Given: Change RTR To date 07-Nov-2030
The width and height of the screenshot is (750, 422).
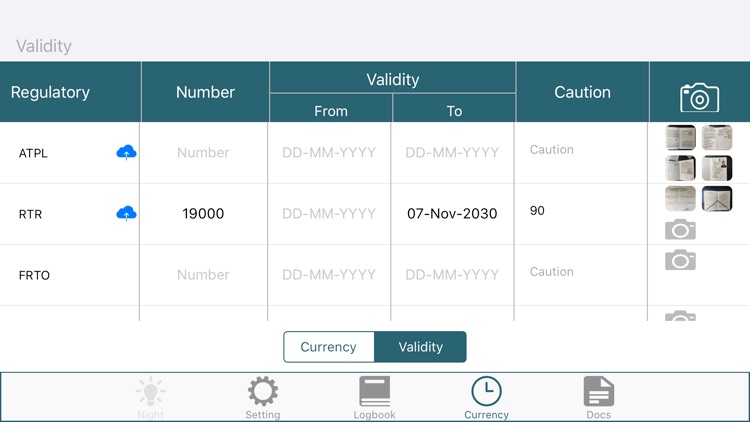Looking at the screenshot, I should (x=452, y=213).
